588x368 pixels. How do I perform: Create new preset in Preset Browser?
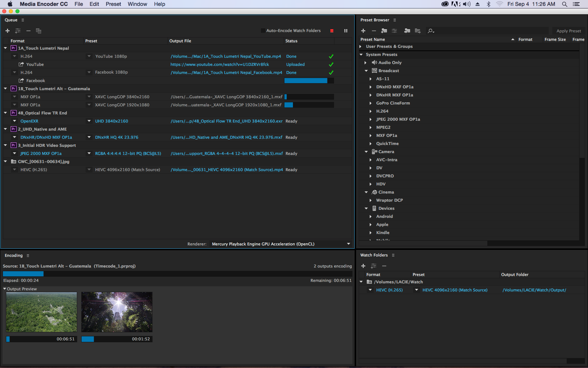pyautogui.click(x=363, y=31)
